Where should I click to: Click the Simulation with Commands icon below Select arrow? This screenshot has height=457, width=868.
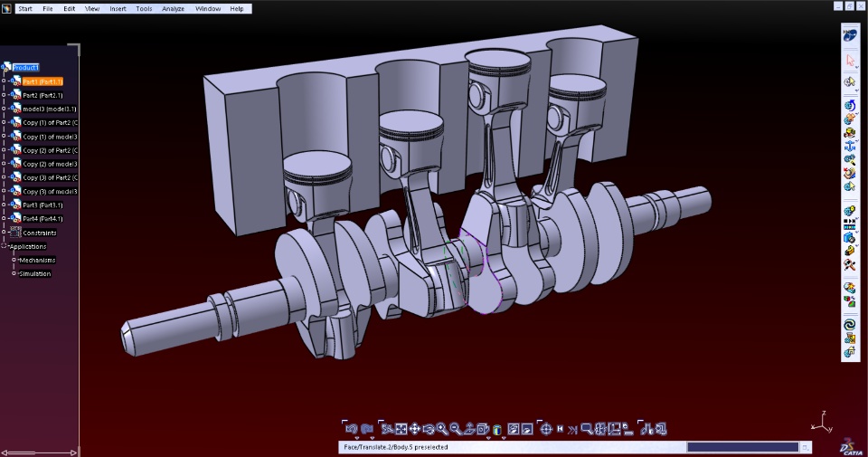pos(850,82)
